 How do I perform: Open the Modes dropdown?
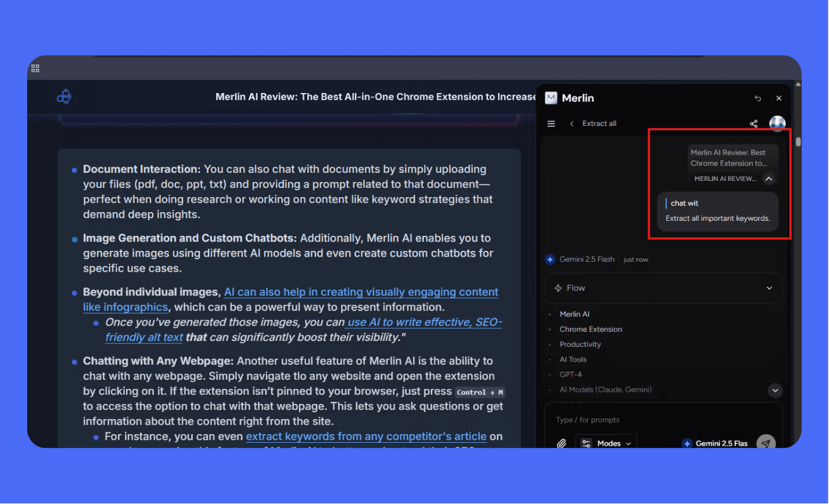(x=606, y=443)
